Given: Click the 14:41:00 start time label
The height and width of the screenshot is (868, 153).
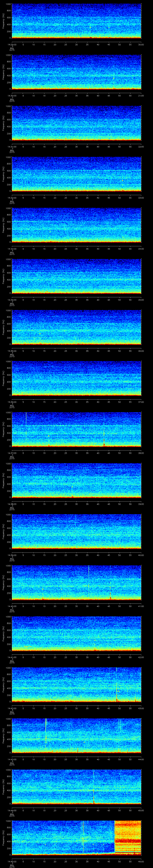Looking at the screenshot, I should tap(12, 657).
